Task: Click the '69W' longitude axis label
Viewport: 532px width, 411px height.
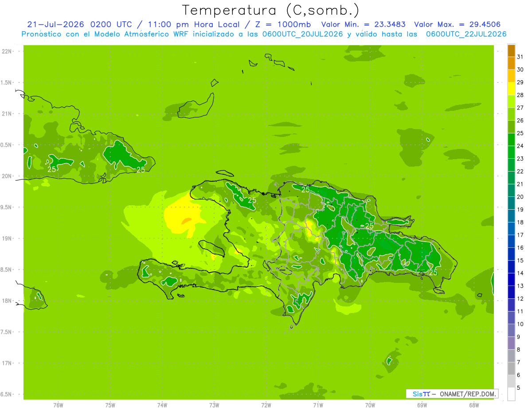Action: pos(422,405)
